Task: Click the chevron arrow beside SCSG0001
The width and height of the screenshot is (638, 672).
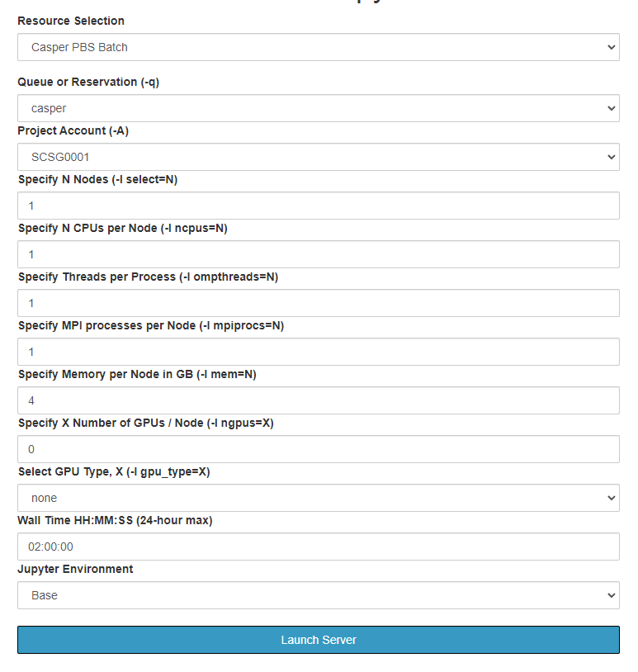Action: (611, 157)
